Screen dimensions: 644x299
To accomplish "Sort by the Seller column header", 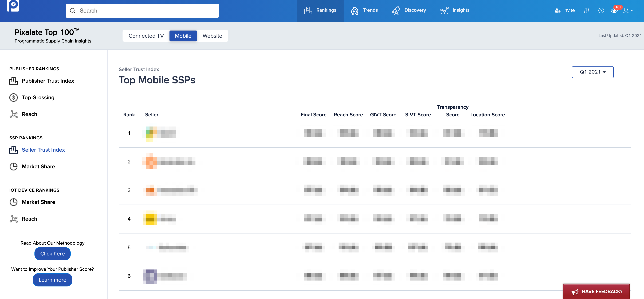I will (151, 115).
